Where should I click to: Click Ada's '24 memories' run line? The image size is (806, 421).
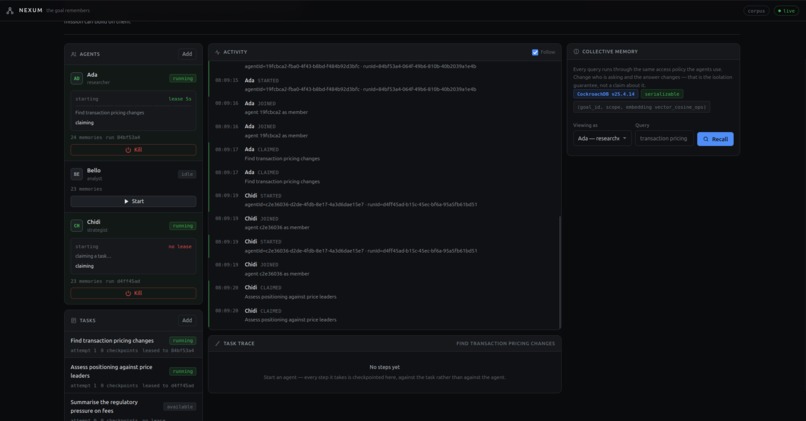pos(105,137)
